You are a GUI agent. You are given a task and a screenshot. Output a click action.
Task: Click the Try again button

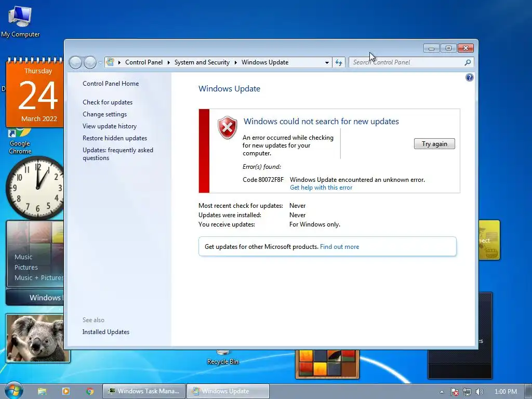coord(434,144)
